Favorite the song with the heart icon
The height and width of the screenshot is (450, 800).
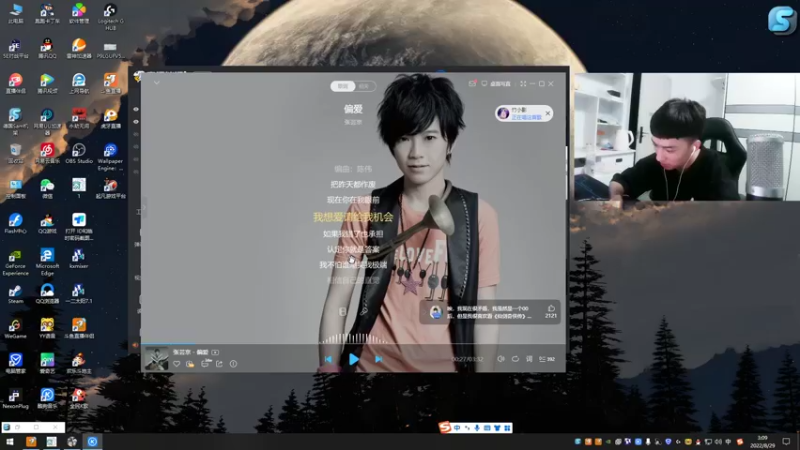click(x=177, y=364)
